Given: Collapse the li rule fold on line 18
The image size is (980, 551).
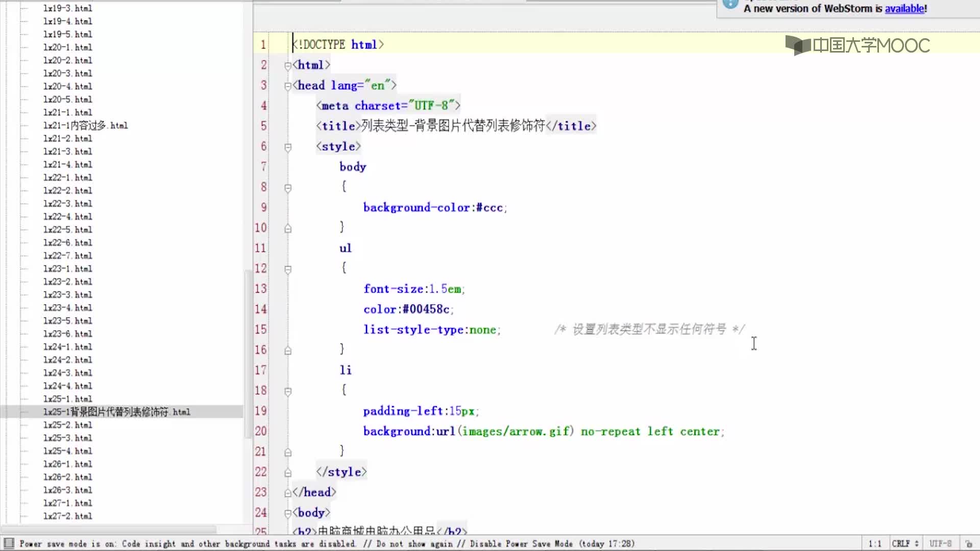Looking at the screenshot, I should [x=288, y=391].
